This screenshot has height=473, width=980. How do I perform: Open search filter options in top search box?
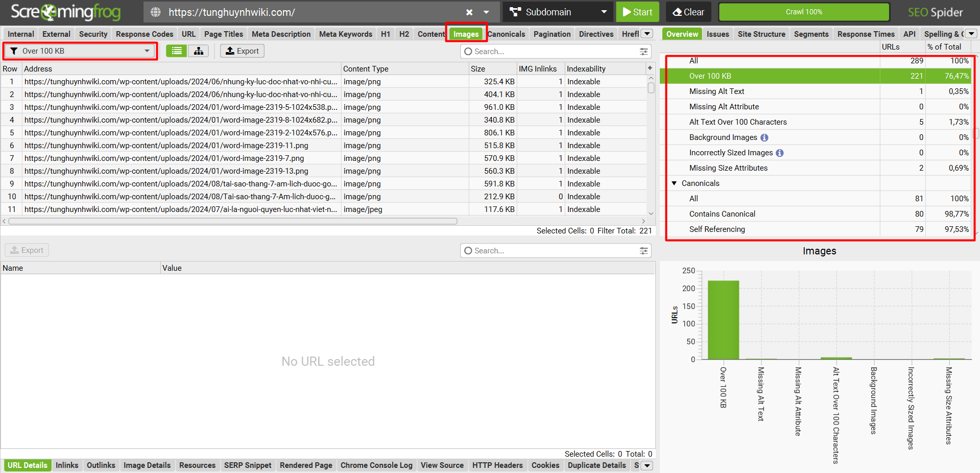pos(643,52)
